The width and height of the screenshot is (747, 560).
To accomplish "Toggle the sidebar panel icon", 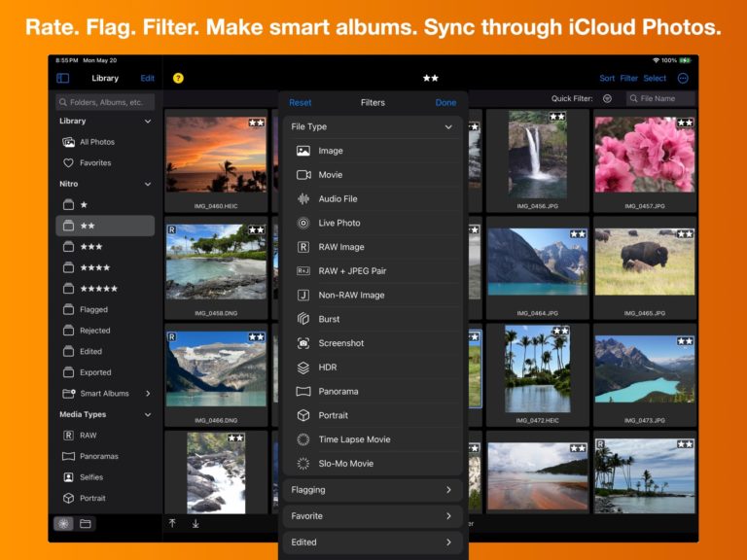I will point(62,78).
